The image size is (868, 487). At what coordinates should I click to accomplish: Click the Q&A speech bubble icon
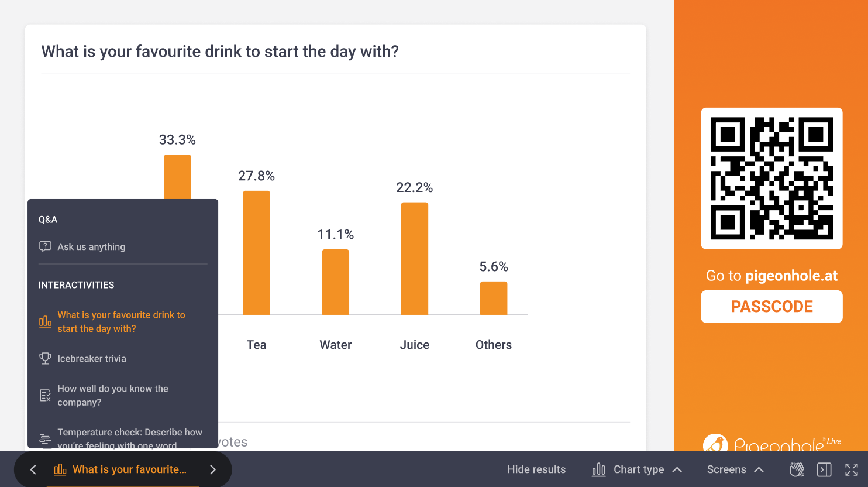tap(45, 246)
